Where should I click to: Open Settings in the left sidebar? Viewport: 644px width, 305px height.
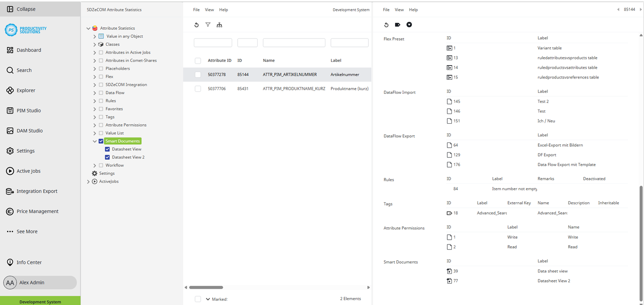pos(26,151)
